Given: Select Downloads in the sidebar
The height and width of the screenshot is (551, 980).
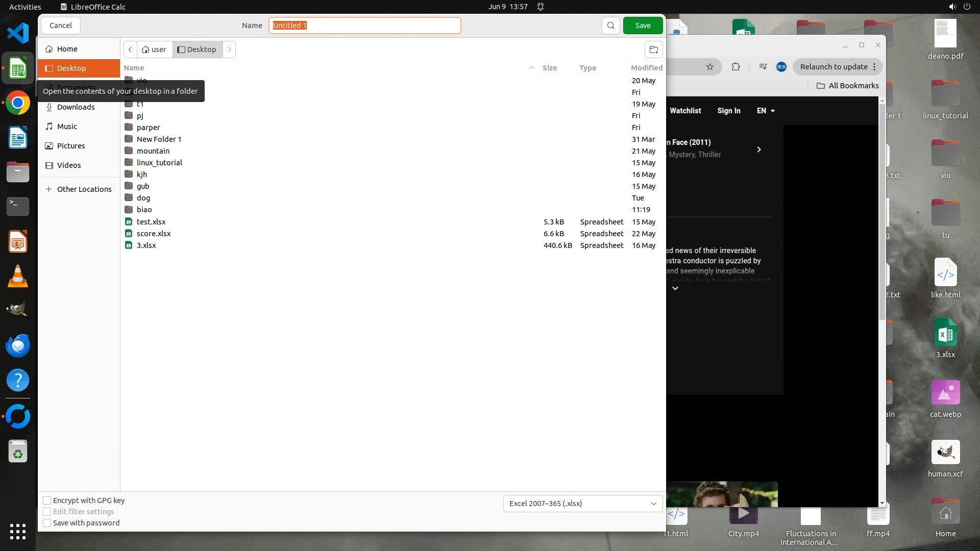Looking at the screenshot, I should (x=76, y=107).
